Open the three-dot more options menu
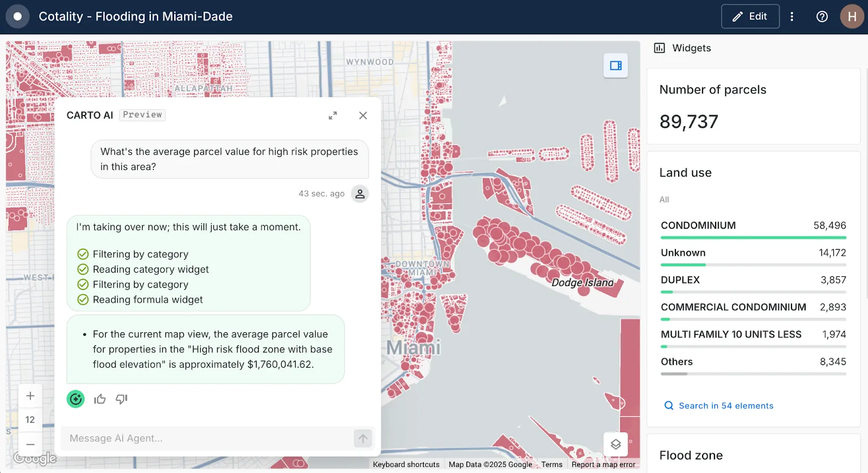This screenshot has width=868, height=473. pos(792,17)
